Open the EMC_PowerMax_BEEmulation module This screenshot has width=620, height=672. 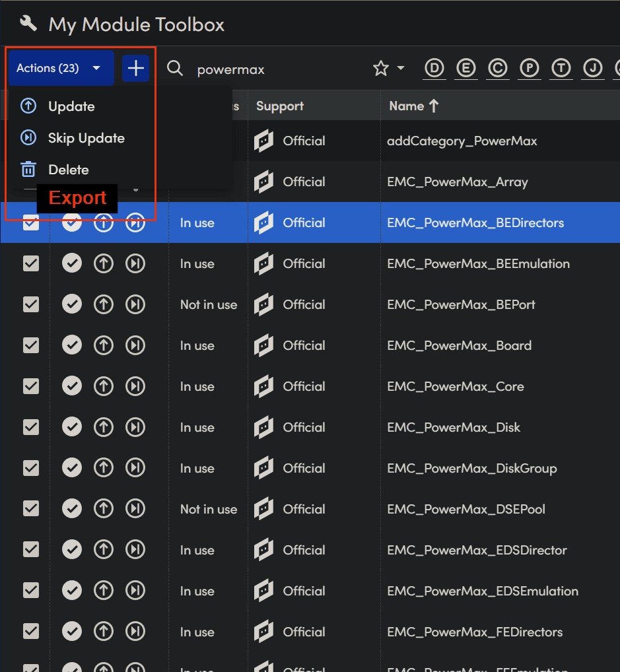click(478, 263)
